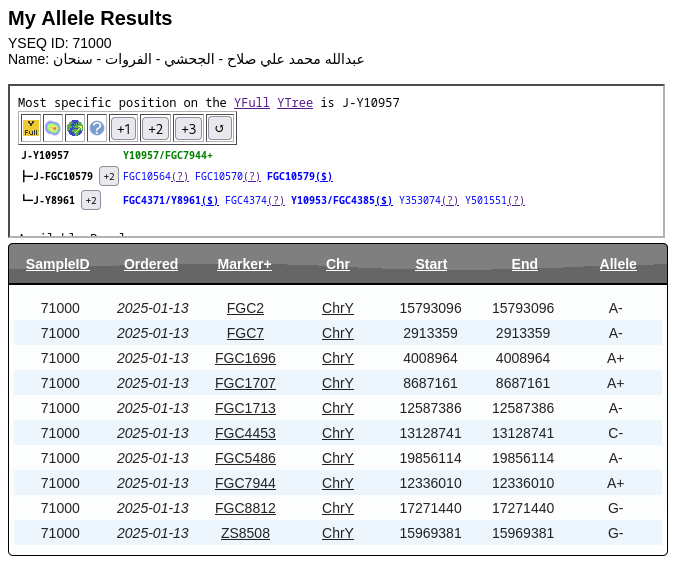
Task: Open FGC4453 marker link
Action: click(245, 433)
